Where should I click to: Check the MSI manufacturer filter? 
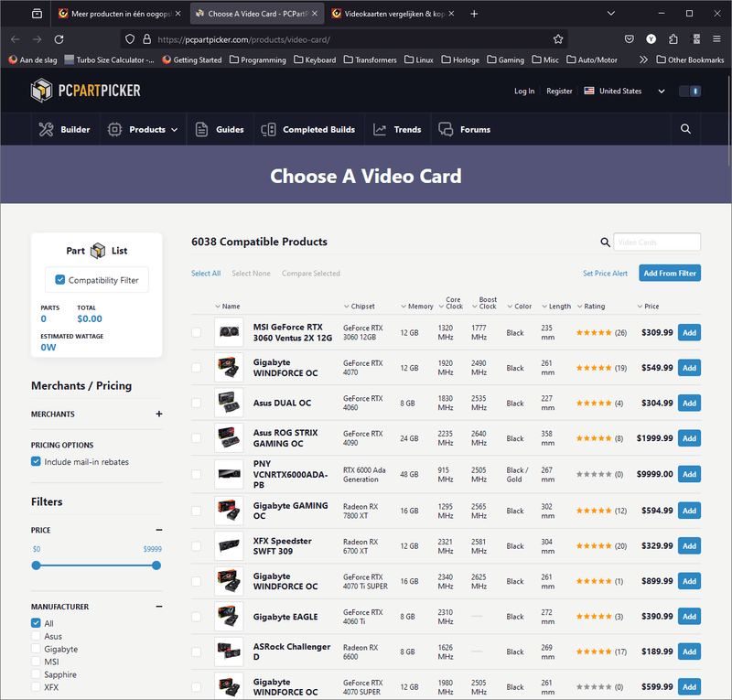[36, 662]
